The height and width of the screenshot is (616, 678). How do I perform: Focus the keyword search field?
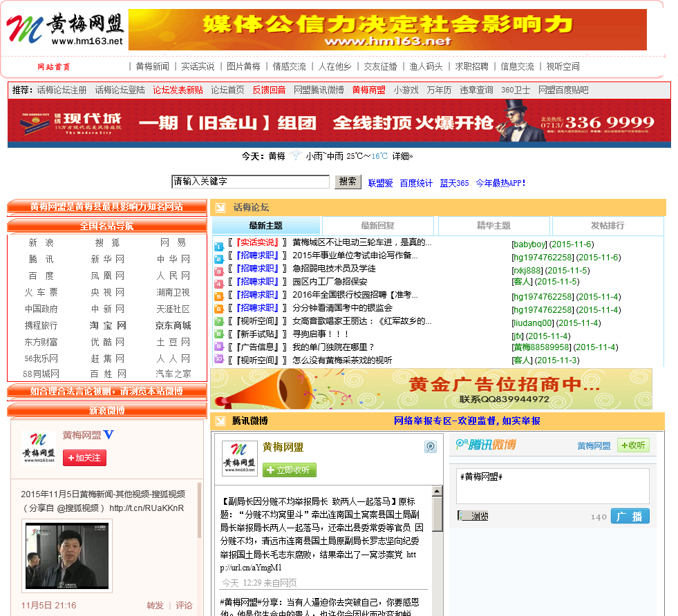click(x=250, y=182)
